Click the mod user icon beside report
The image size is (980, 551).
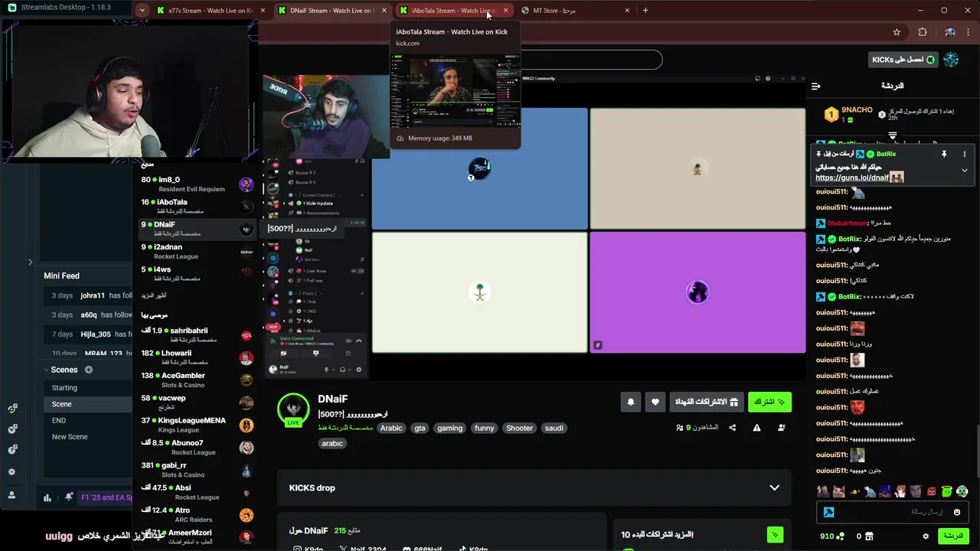point(781,428)
